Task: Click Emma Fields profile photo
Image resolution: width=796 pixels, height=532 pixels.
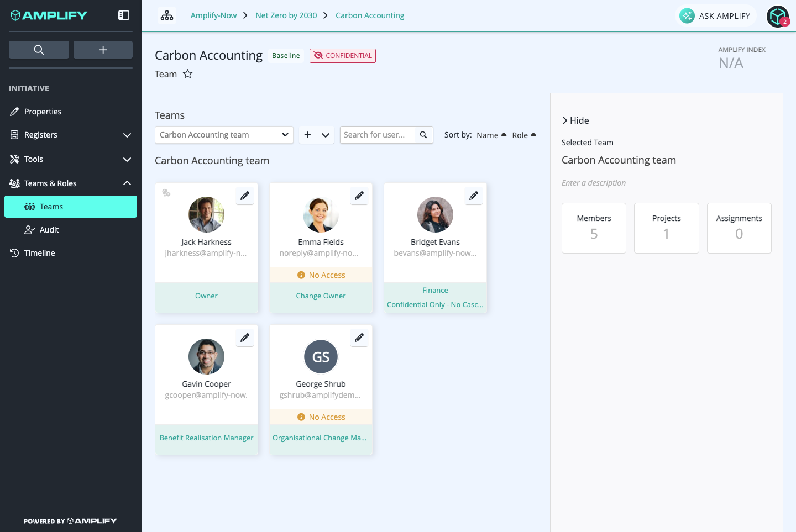Action: (x=321, y=214)
